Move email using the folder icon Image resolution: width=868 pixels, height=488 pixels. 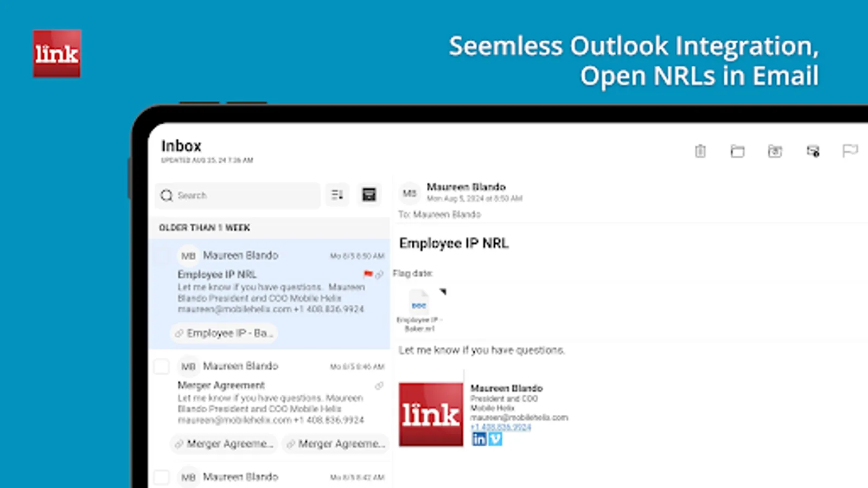(x=738, y=151)
